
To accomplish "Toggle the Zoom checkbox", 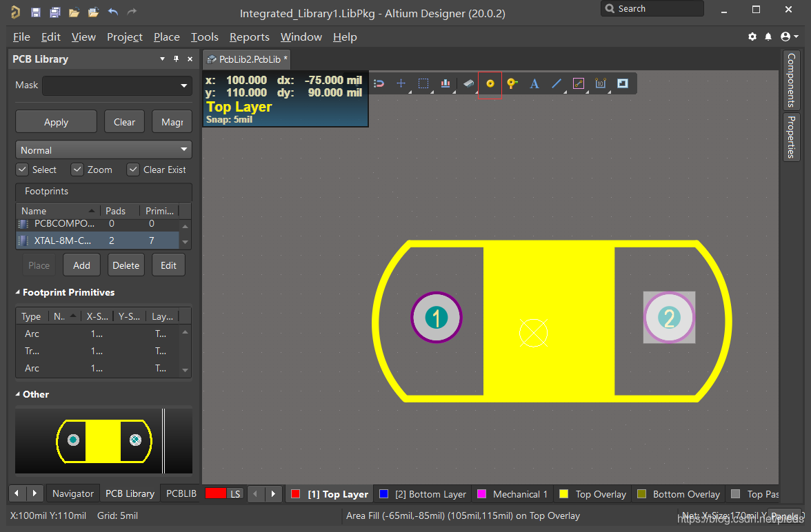I will point(77,170).
